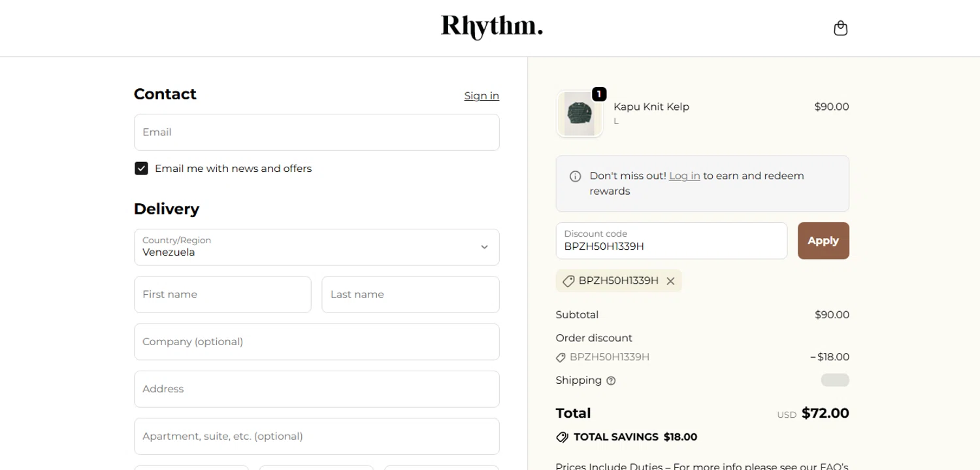980x470 pixels.
Task: Click the TOTAL SAVINGS $18.00 text
Action: [x=635, y=437]
